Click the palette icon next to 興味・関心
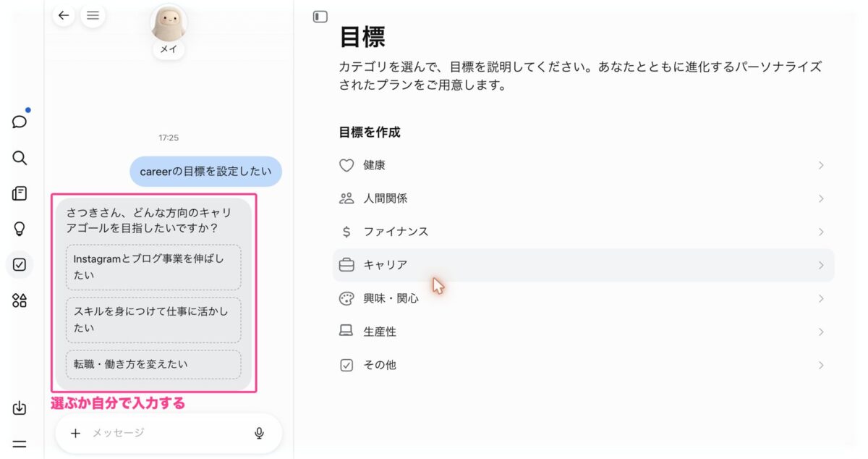 [346, 298]
